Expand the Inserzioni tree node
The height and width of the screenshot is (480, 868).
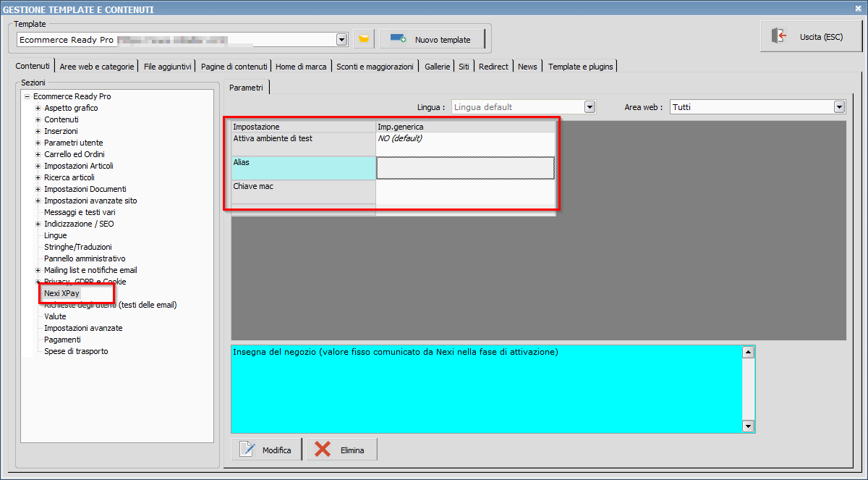tap(38, 131)
